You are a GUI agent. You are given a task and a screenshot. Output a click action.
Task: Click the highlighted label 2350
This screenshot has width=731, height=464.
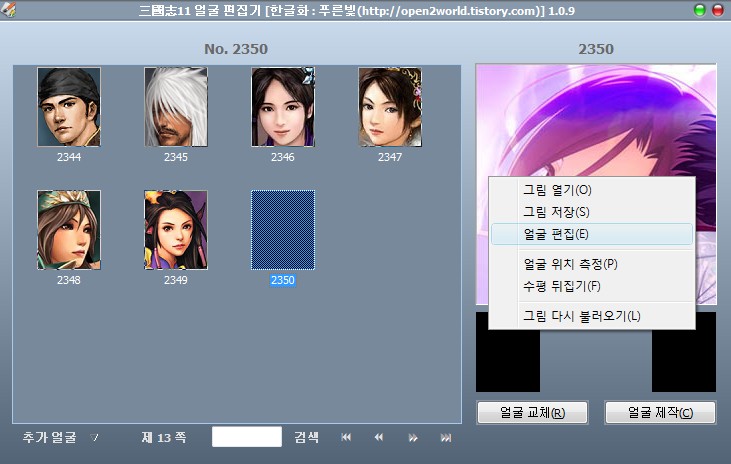click(x=283, y=280)
